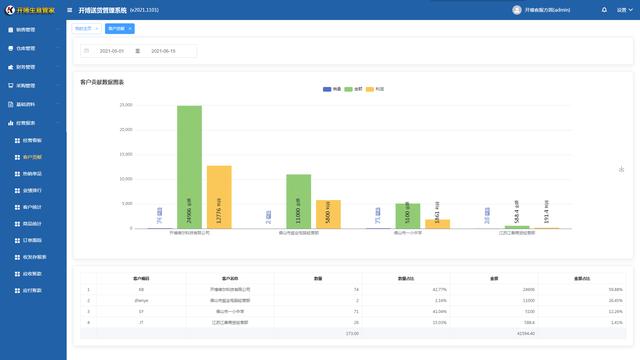Click the admin username in header
The width and height of the screenshot is (640, 360).
click(547, 10)
